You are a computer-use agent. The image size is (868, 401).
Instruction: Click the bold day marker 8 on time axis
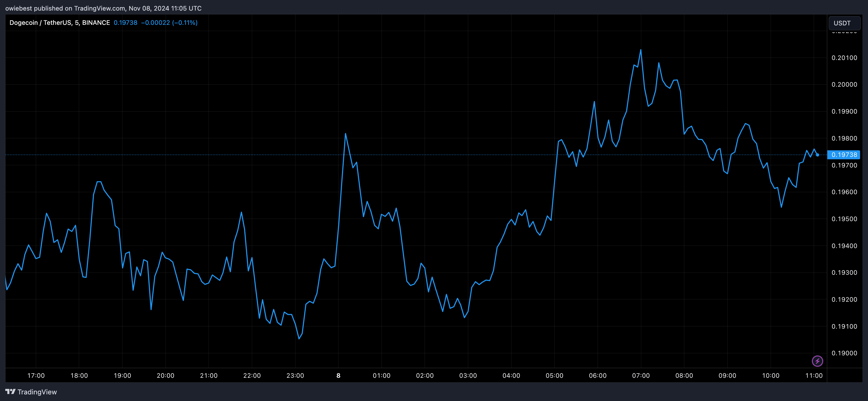tap(338, 375)
